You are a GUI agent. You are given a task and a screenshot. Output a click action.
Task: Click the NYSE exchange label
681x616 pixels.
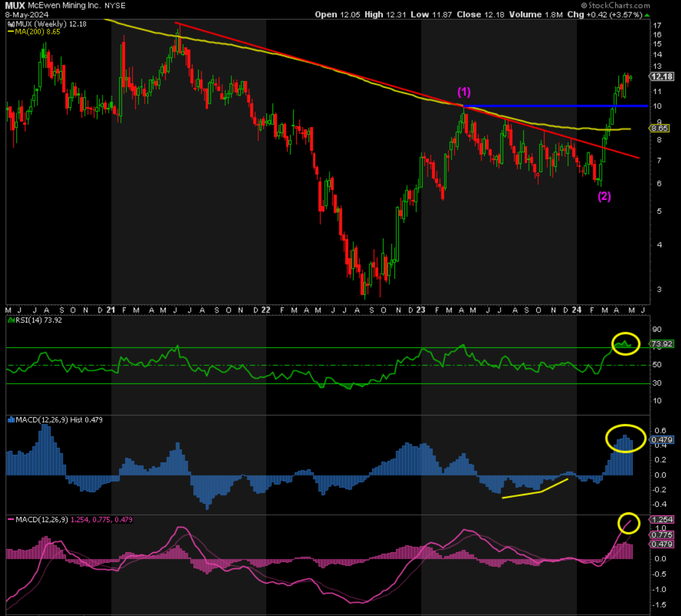(x=115, y=6)
